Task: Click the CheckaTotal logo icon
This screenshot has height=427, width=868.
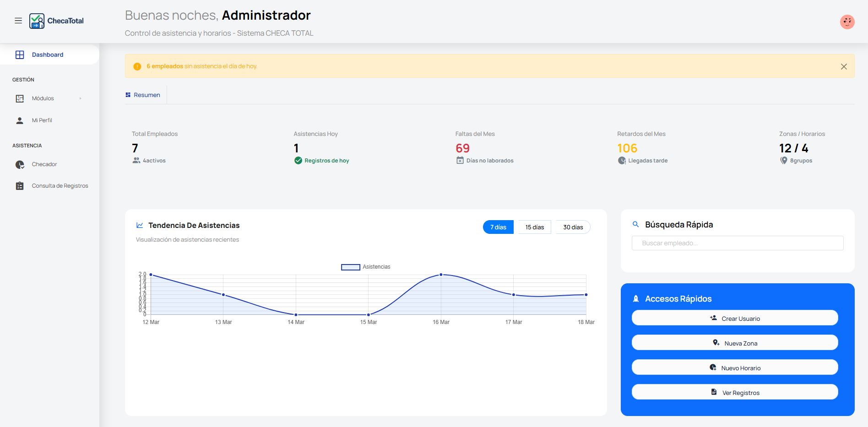Action: pos(37,21)
